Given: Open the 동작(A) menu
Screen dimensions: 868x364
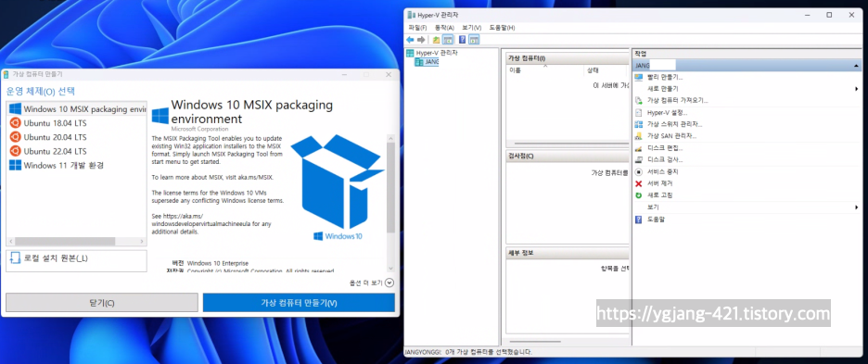Looking at the screenshot, I should tap(444, 28).
